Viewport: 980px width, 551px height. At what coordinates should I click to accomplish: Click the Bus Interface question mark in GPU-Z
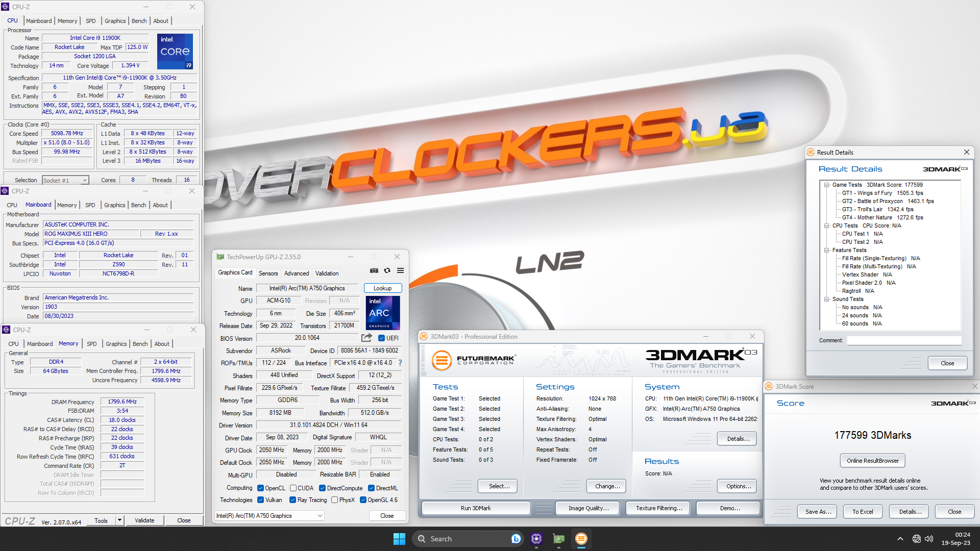click(x=400, y=363)
